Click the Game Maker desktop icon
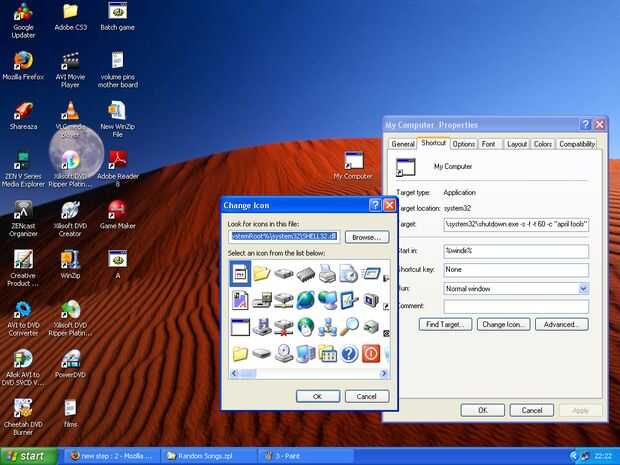The height and width of the screenshot is (465, 620). (x=117, y=215)
